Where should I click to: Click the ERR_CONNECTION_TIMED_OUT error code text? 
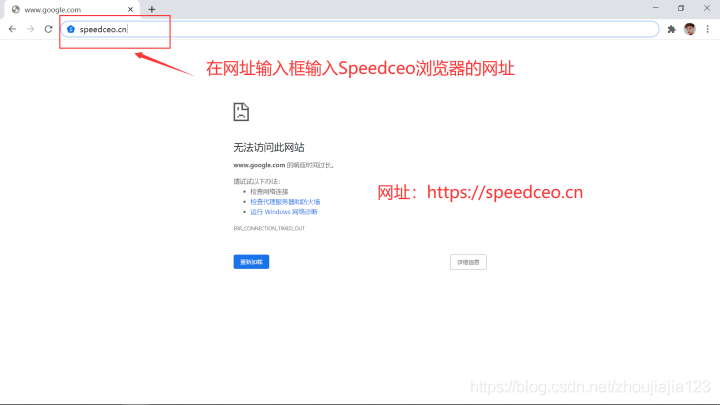pos(269,228)
